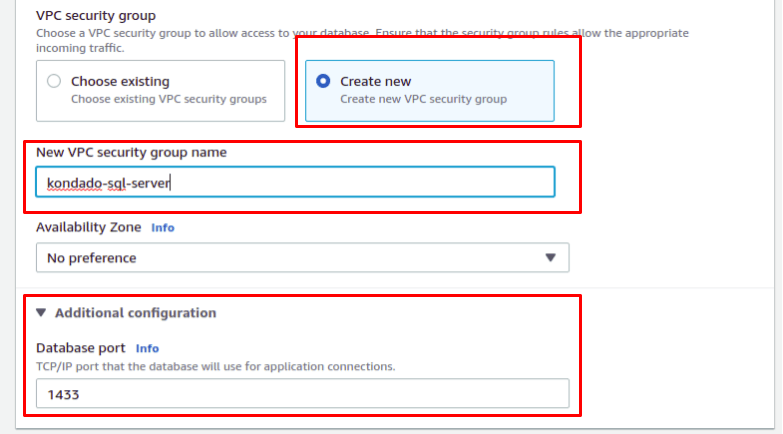Click the Database port field showing 1433

302,395
